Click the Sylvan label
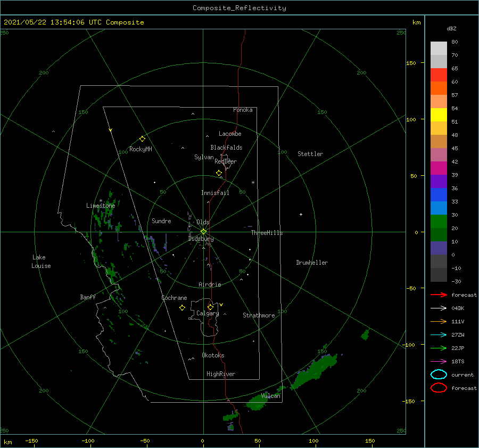 tap(204, 157)
